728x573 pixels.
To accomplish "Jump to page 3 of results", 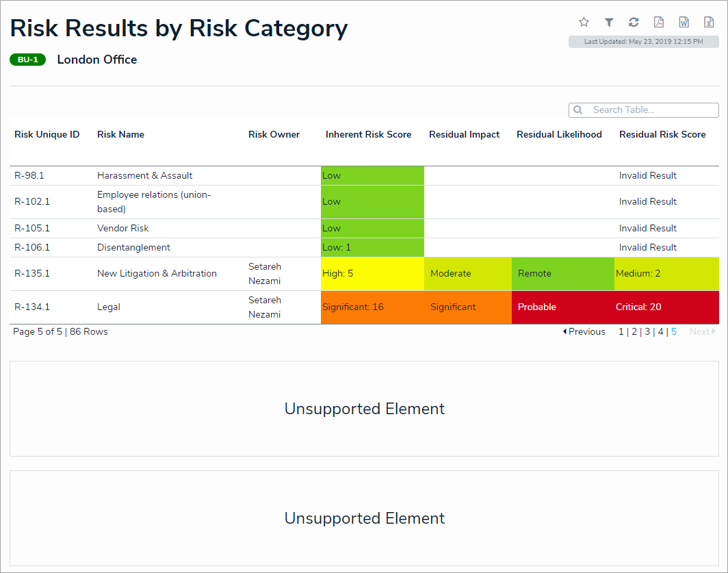I will tap(647, 332).
